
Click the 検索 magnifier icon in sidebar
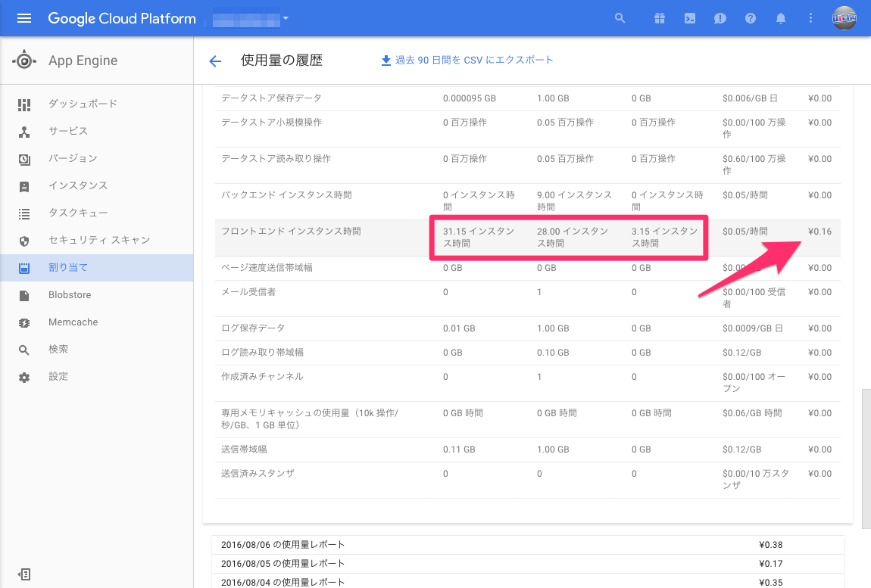click(x=24, y=350)
